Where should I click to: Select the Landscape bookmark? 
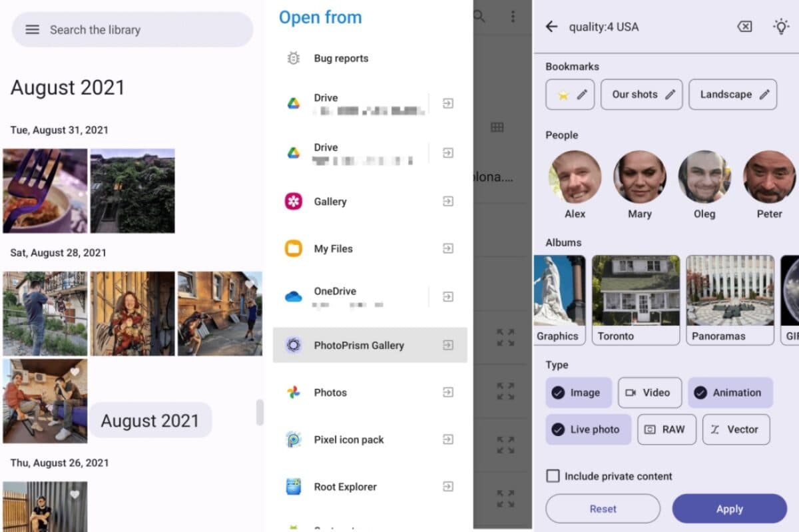point(733,95)
